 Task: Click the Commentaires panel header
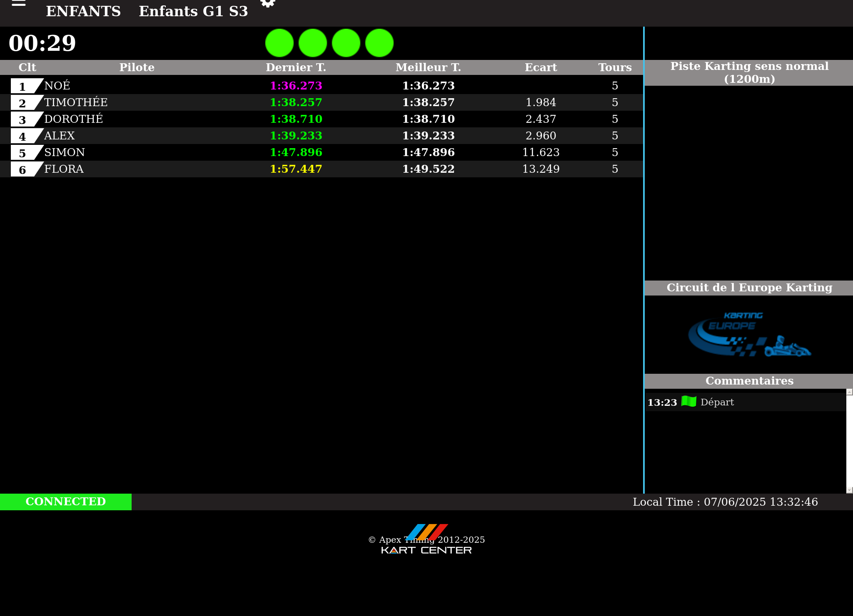pos(749,381)
